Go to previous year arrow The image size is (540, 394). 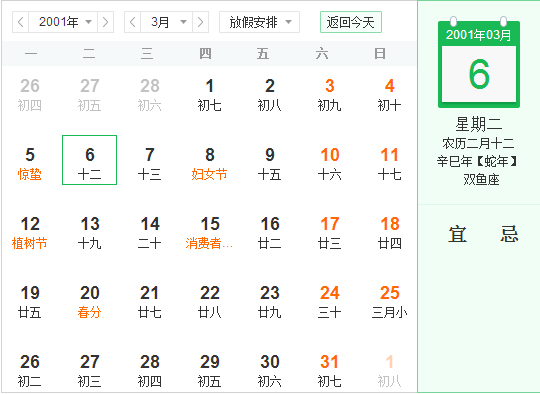(21, 22)
